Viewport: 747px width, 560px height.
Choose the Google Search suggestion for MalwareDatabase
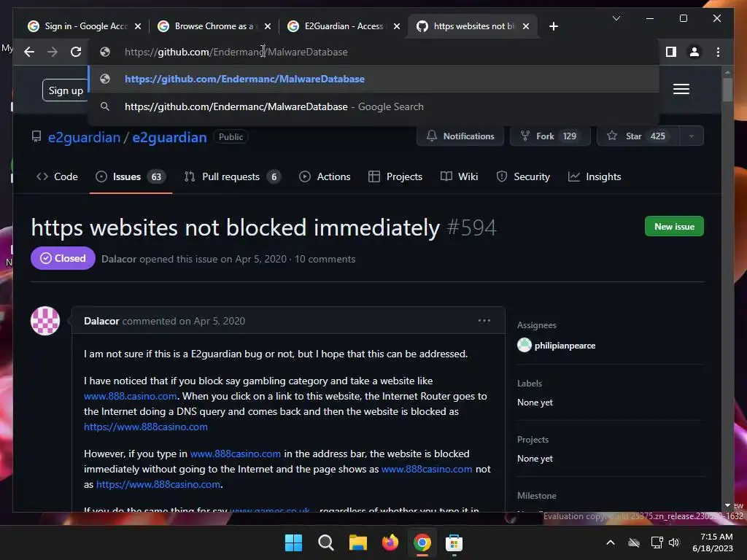(x=374, y=106)
